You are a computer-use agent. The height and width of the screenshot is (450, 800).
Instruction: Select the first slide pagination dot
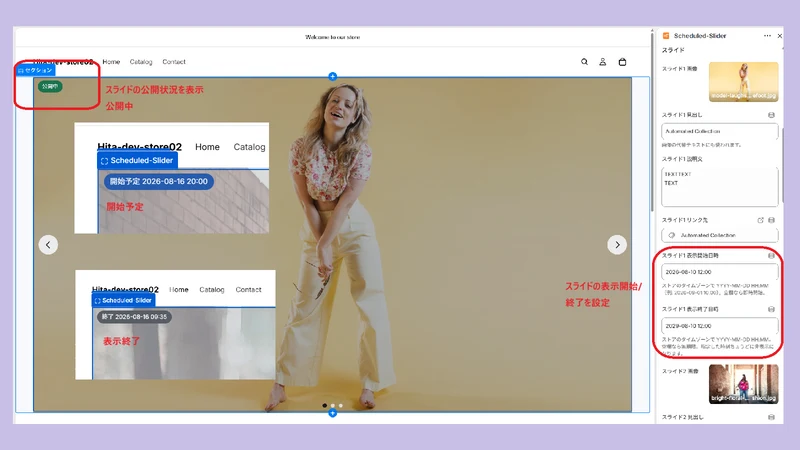point(324,406)
